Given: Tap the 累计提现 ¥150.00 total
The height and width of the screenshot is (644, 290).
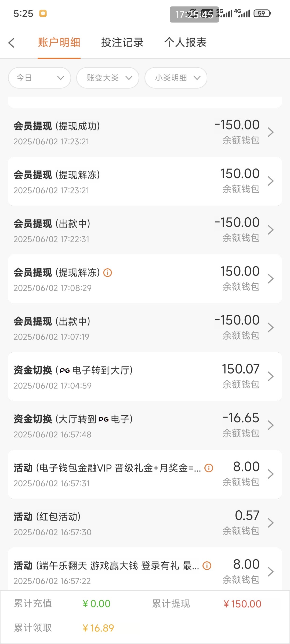Looking at the screenshot, I should tap(242, 604).
